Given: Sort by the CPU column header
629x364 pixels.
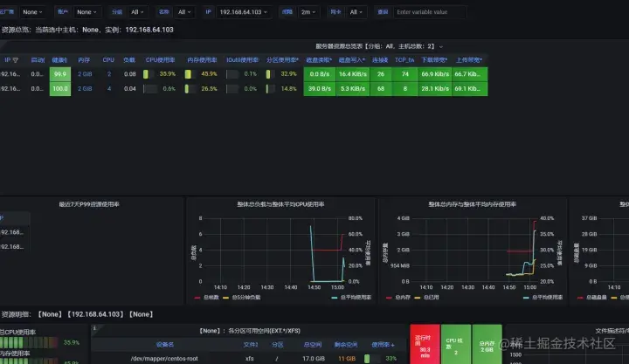Looking at the screenshot, I should pyautogui.click(x=108, y=60).
